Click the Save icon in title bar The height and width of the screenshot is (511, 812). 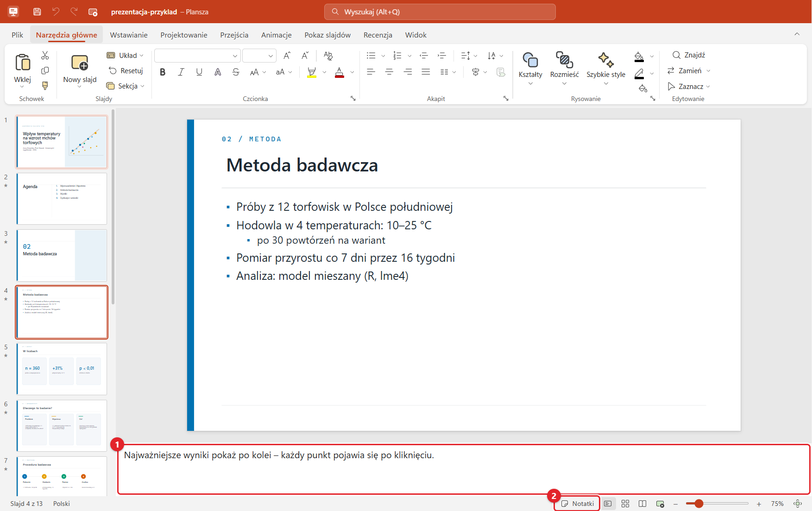click(37, 12)
